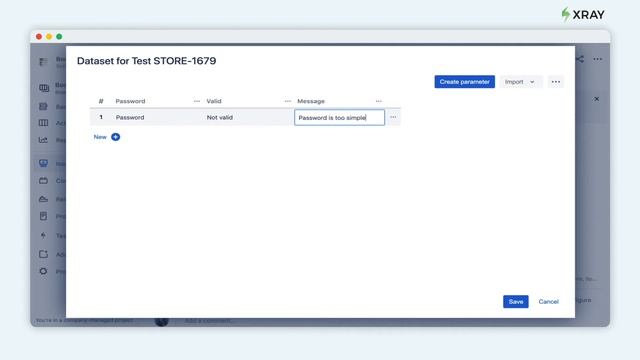Screen dimensions: 640x360
Task: Click the Message column header
Action: pyautogui.click(x=311, y=101)
